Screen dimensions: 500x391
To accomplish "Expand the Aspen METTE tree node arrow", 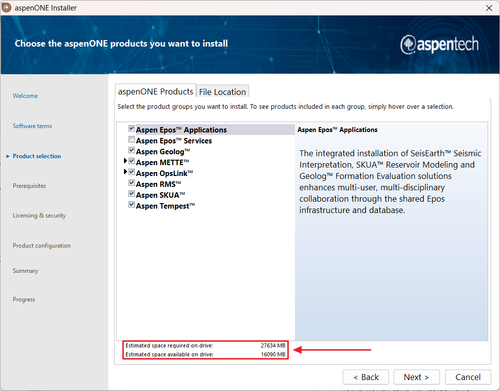I will point(125,161).
